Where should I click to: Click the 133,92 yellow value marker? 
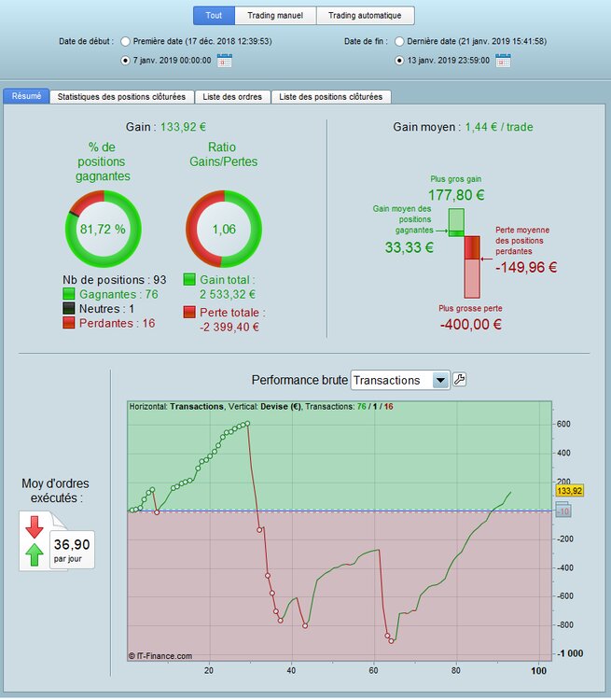570,491
